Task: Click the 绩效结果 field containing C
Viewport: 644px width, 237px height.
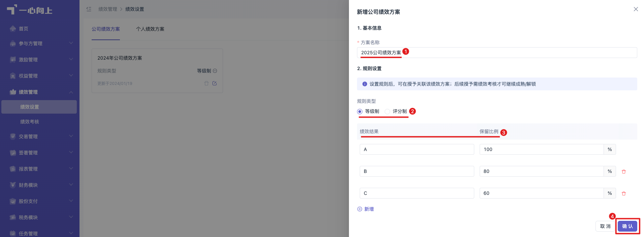Action: (x=417, y=193)
